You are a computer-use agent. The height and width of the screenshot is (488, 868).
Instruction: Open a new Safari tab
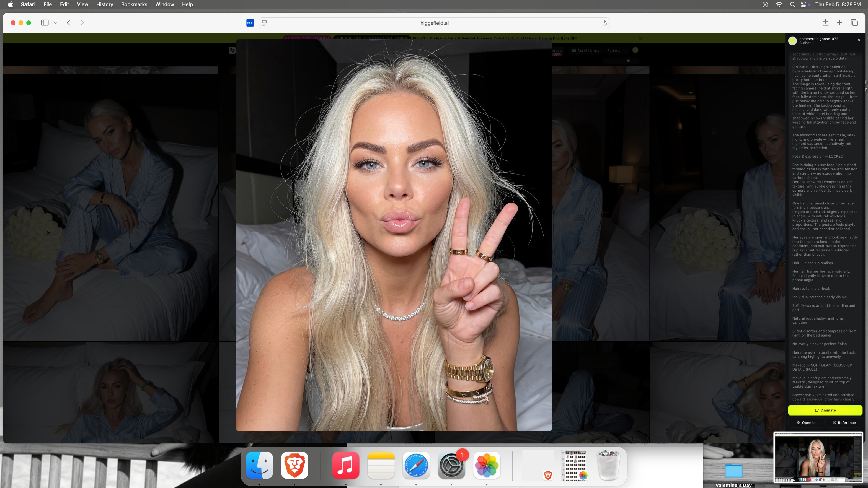click(839, 23)
